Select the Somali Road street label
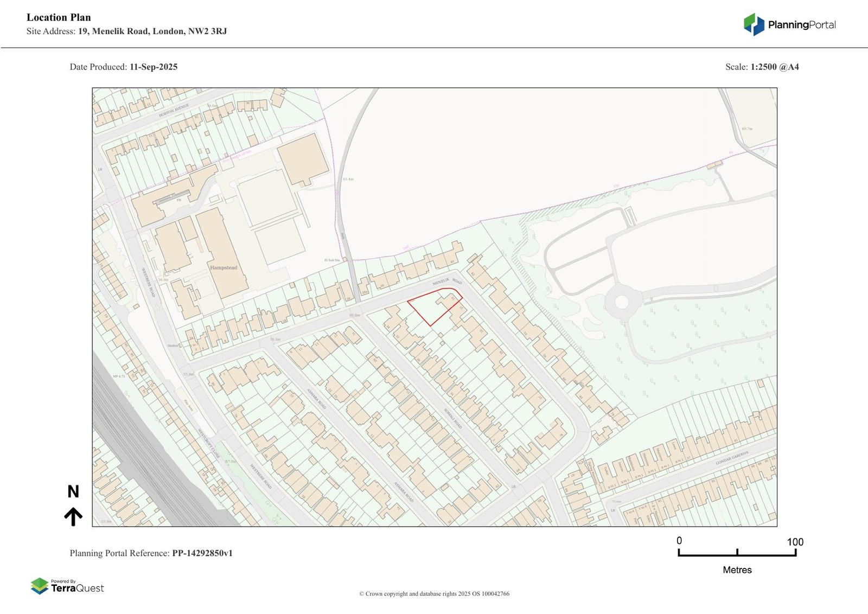Screen dimensions: 868x614 (x=452, y=418)
